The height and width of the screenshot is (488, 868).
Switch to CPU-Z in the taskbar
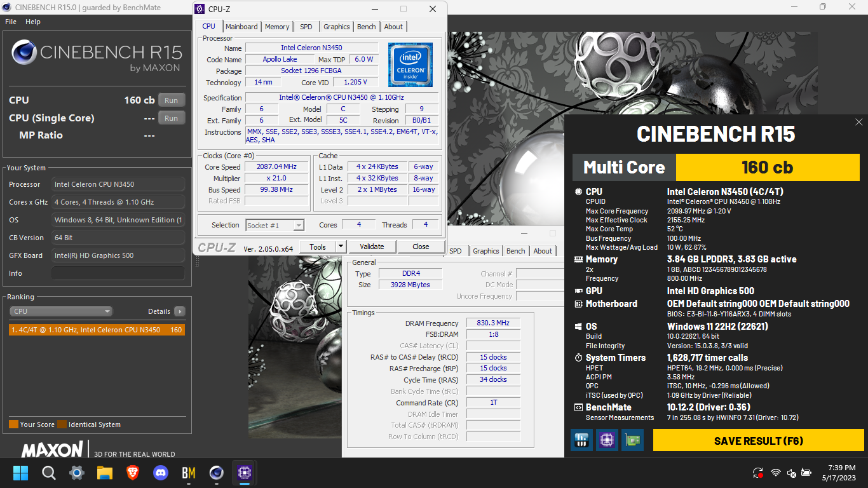pyautogui.click(x=245, y=473)
